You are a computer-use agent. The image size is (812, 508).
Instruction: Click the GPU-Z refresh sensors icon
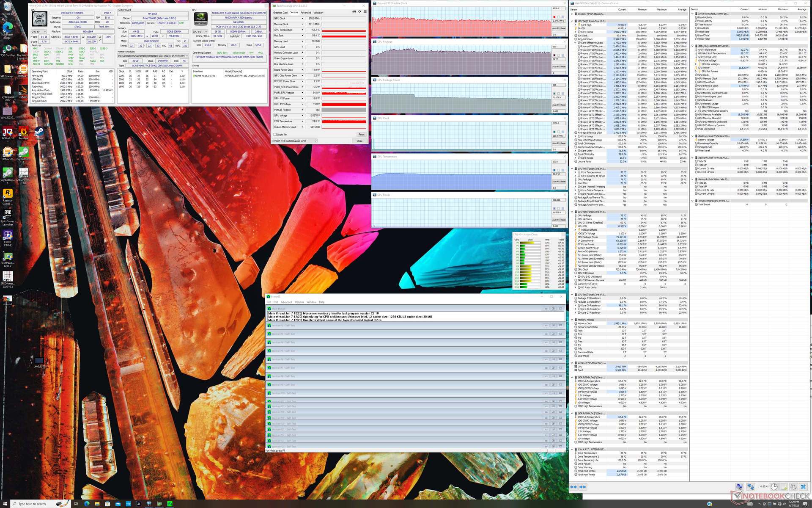[x=359, y=12]
